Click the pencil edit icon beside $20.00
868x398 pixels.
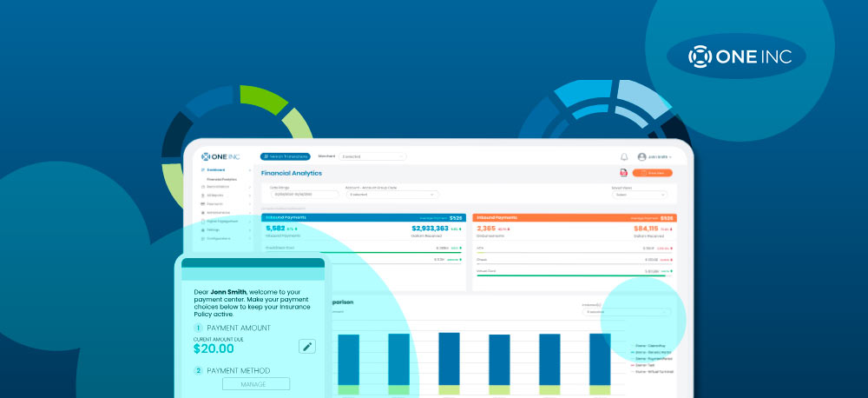click(x=307, y=347)
